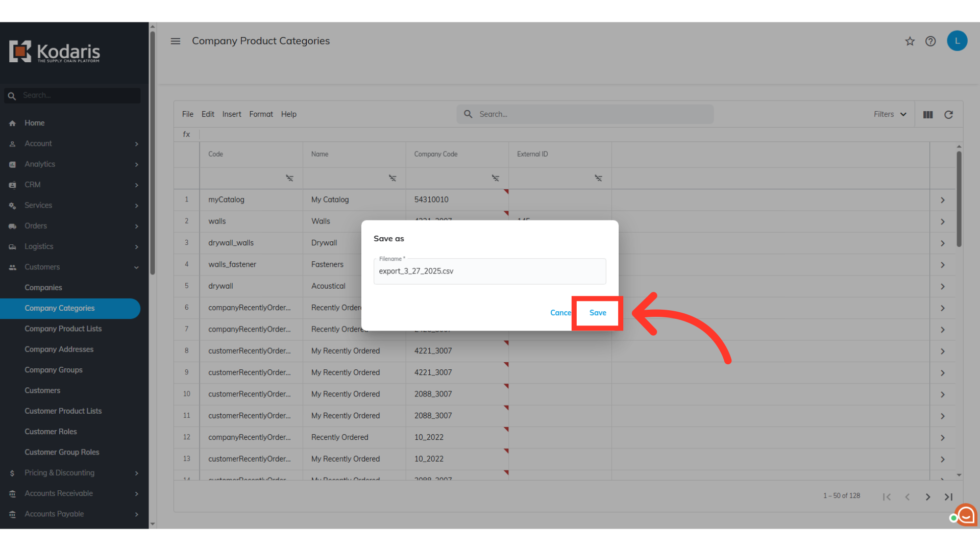Expand the Filters dropdown
Viewport: 980px width, 551px height.
point(890,114)
